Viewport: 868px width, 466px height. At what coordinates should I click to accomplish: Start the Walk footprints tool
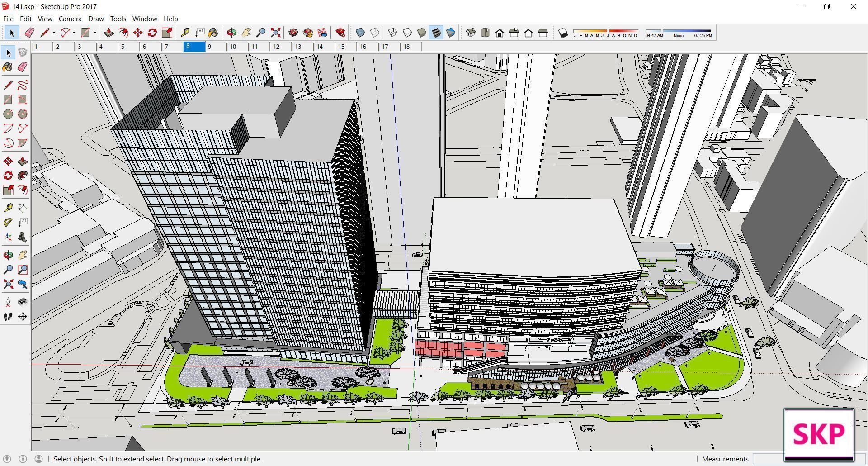8,317
